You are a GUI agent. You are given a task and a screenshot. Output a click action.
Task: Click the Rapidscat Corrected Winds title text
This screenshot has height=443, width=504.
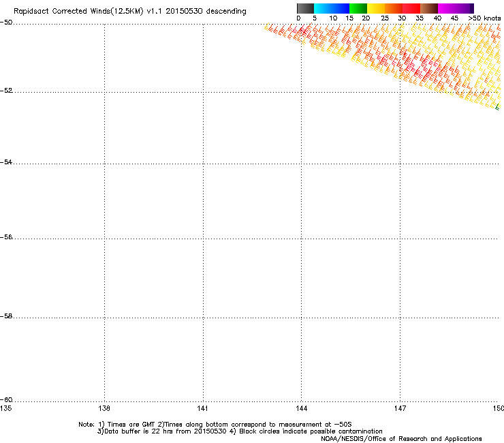point(130,11)
